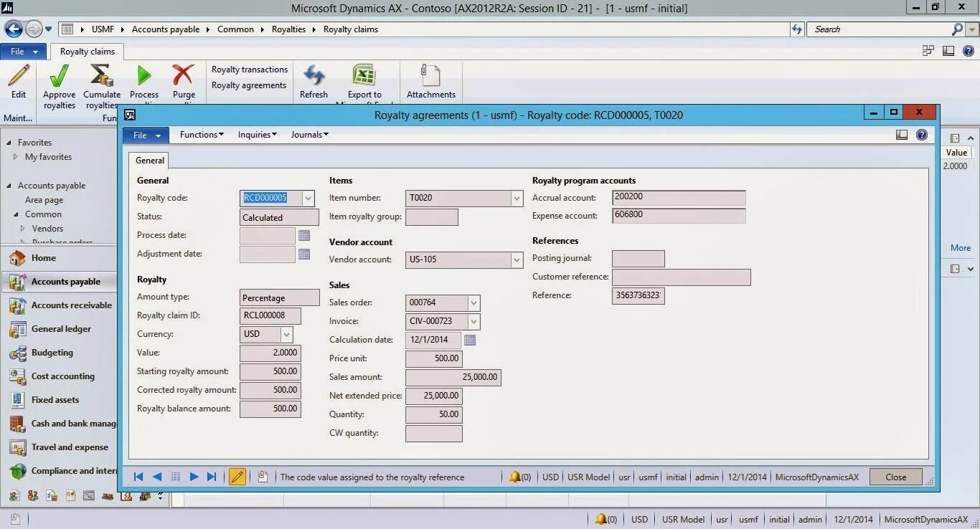Image resolution: width=980 pixels, height=529 pixels.
Task: Toggle edit mode pencil in dialog status bar
Action: pos(237,477)
